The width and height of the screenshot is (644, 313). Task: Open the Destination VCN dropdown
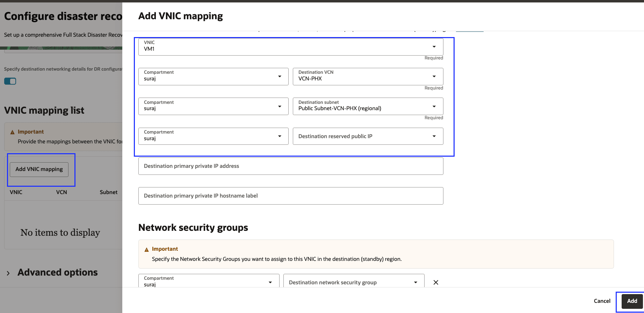(x=368, y=77)
